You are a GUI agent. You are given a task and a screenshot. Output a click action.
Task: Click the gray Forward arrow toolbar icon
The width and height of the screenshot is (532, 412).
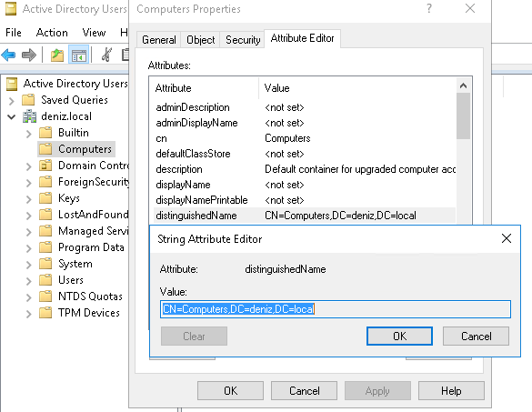(28, 55)
